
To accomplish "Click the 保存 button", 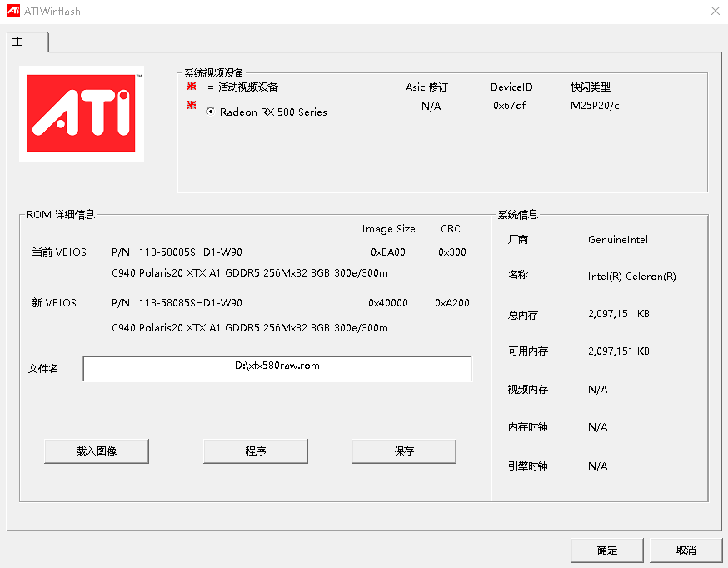I will [x=404, y=451].
